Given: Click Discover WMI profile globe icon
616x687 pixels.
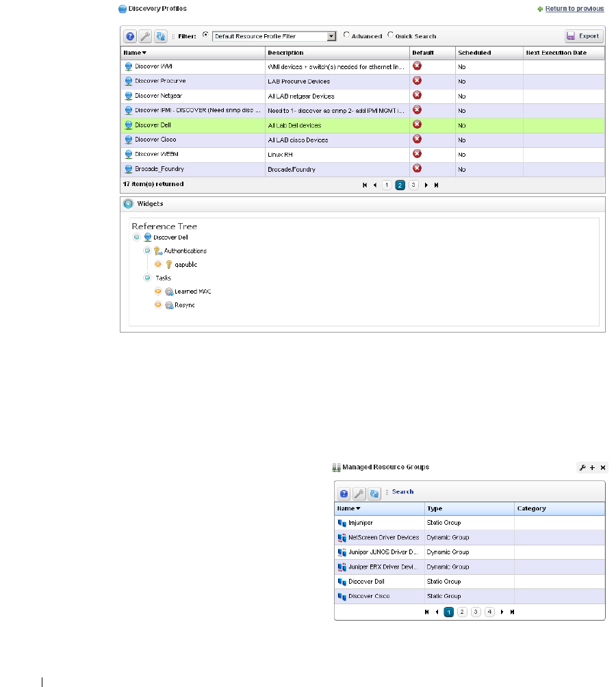Looking at the screenshot, I should click(129, 66).
